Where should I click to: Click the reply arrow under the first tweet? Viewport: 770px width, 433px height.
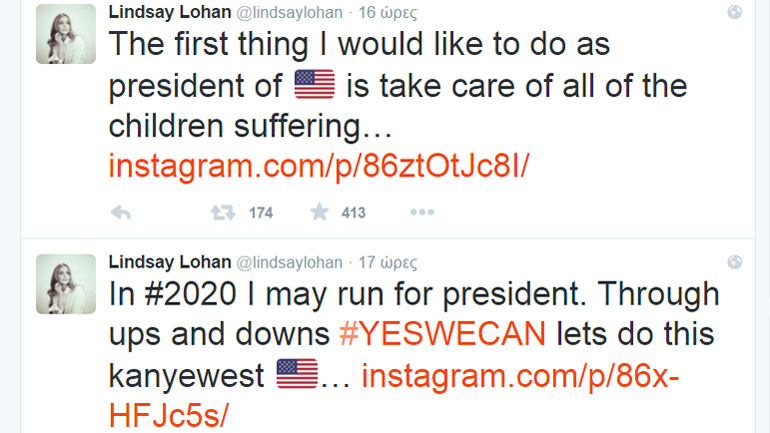click(120, 212)
